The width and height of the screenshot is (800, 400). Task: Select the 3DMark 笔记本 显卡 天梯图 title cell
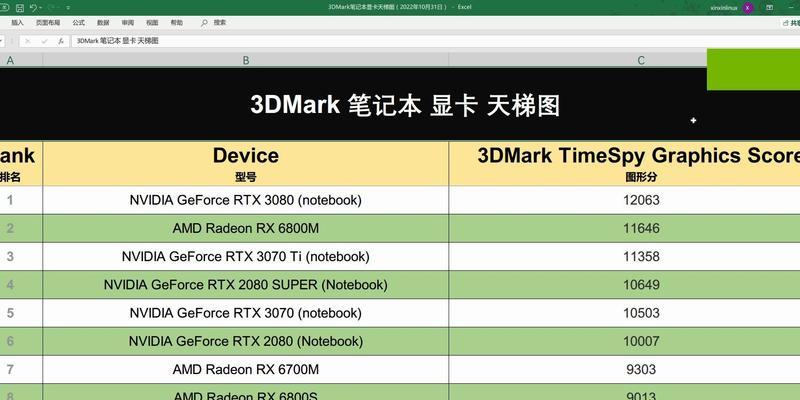pos(400,104)
